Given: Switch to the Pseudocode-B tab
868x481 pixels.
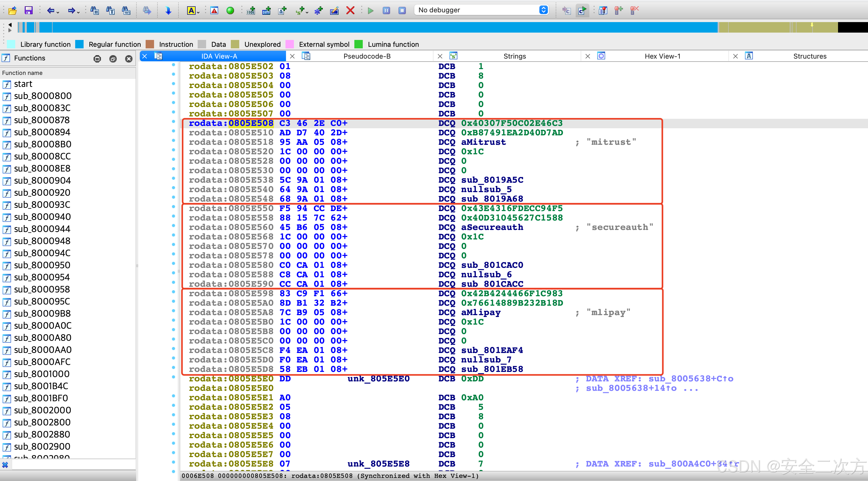Looking at the screenshot, I should (x=367, y=56).
